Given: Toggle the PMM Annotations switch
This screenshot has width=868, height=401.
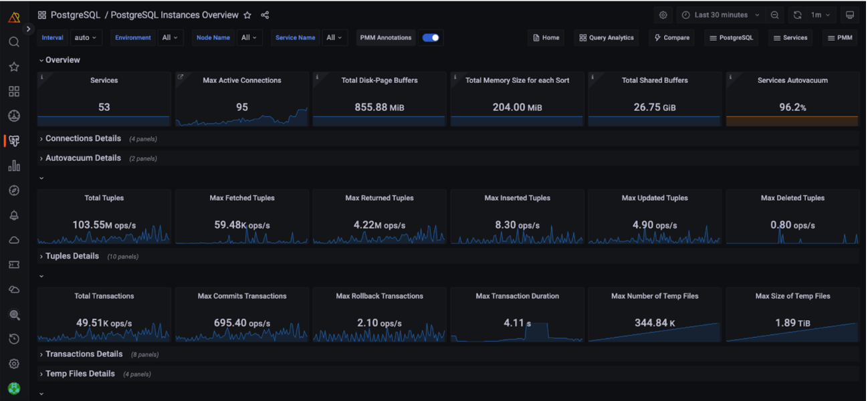Looking at the screenshot, I should (x=431, y=37).
